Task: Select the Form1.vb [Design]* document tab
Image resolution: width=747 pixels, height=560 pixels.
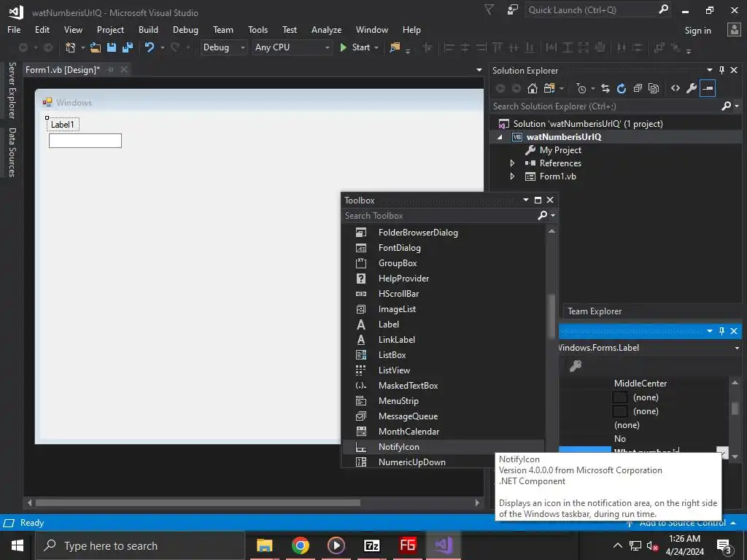Action: coord(63,69)
